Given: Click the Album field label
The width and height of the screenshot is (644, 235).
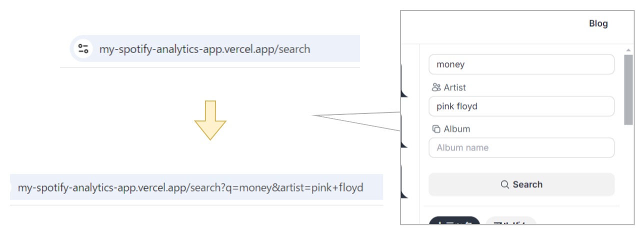Looking at the screenshot, I should (457, 129).
